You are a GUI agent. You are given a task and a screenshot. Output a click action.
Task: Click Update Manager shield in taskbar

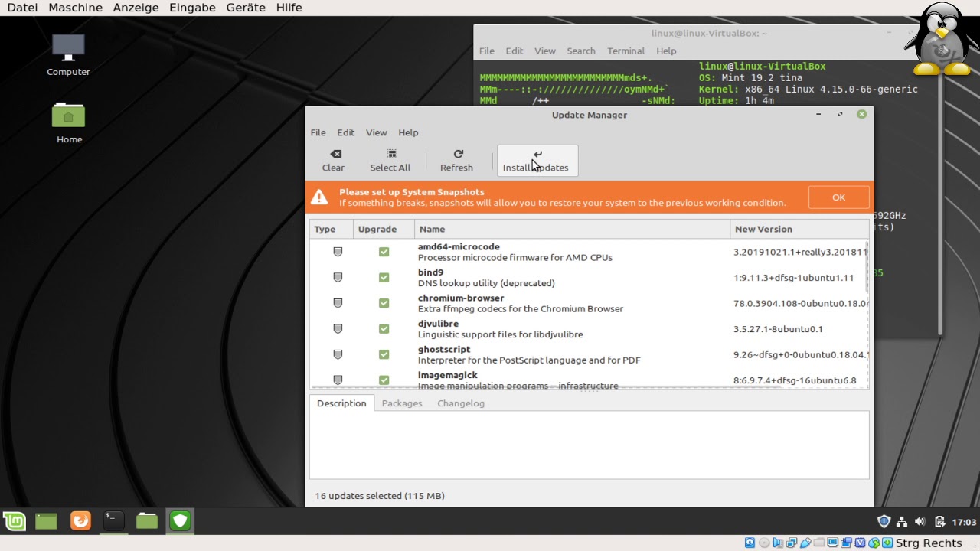point(180,521)
